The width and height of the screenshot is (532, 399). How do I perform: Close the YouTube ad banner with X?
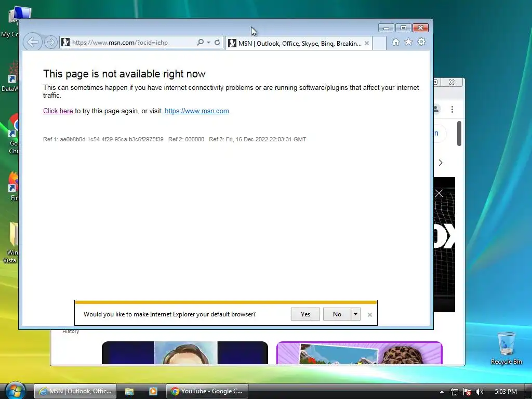tap(439, 193)
